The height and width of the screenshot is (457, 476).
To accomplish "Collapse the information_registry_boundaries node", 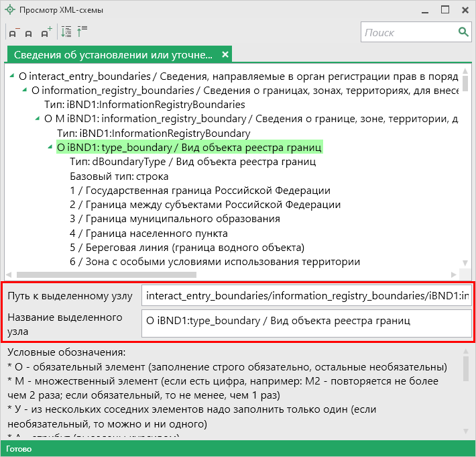I will (x=26, y=90).
